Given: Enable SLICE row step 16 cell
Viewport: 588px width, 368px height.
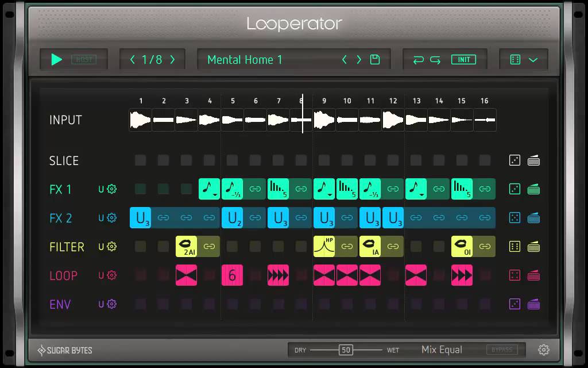Looking at the screenshot, I should point(485,160).
